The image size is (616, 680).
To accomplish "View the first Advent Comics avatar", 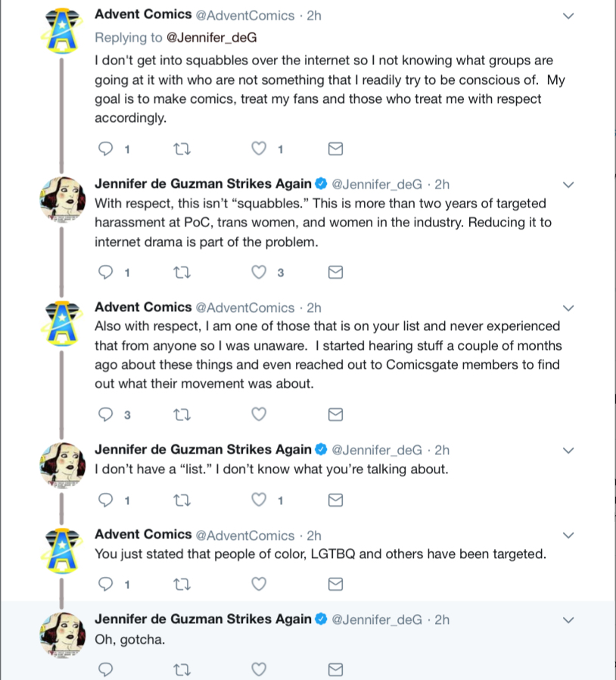I will pyautogui.click(x=61, y=30).
